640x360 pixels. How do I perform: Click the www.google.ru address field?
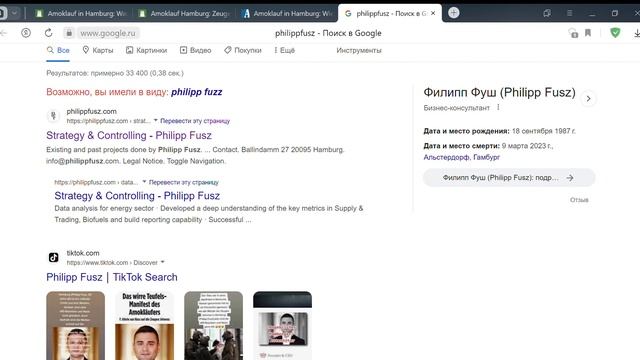click(108, 33)
